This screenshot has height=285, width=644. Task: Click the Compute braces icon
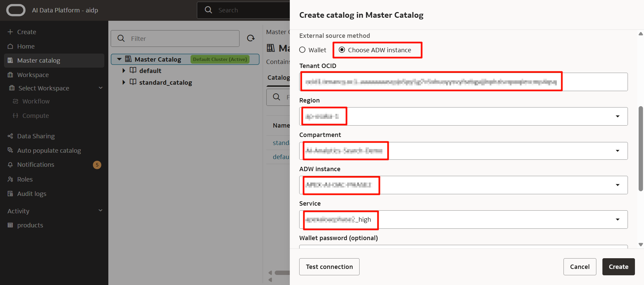point(15,116)
